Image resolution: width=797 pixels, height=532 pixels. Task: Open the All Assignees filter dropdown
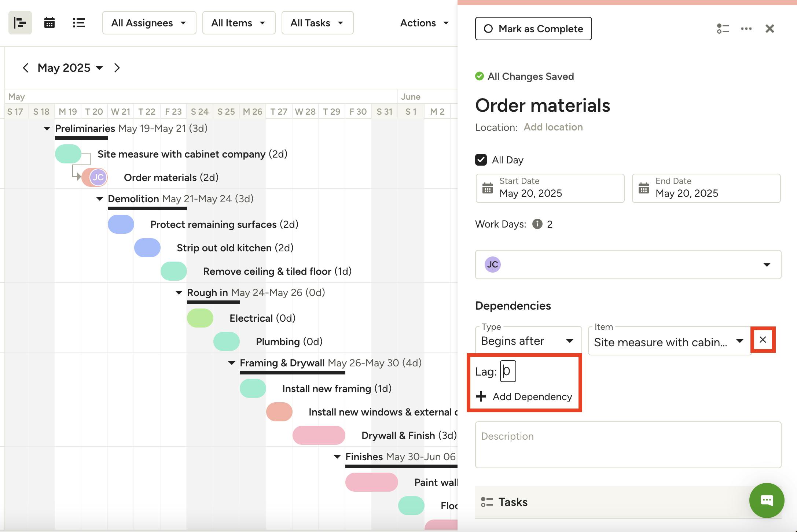[149, 23]
